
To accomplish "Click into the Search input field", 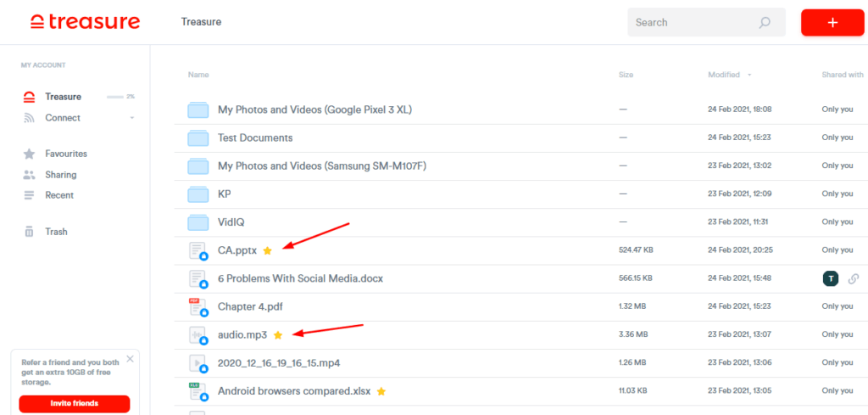I will coord(691,23).
